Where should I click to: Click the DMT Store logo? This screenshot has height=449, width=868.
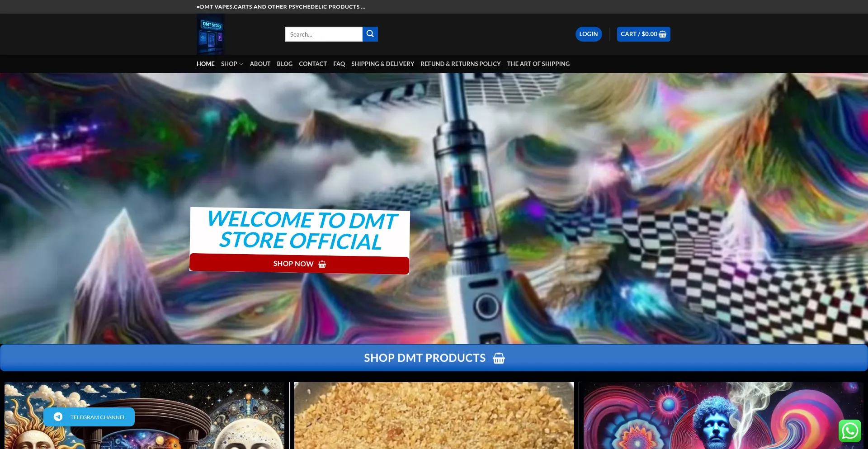pos(210,34)
